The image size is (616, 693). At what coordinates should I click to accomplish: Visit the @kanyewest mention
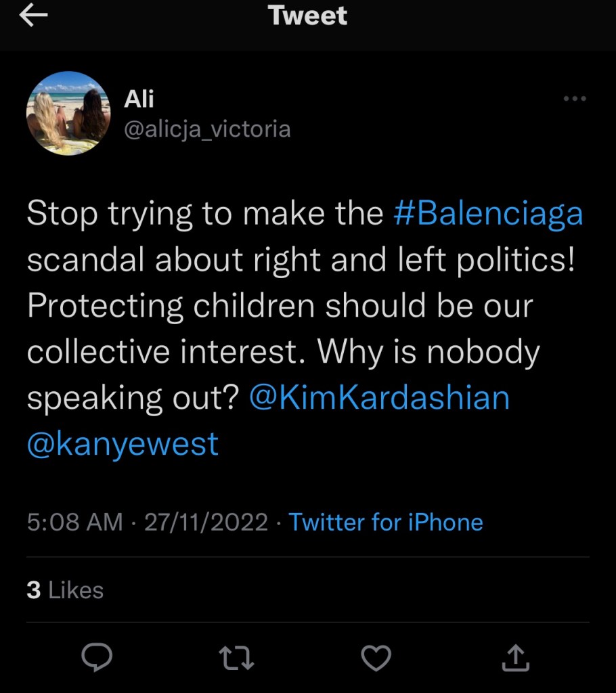(123, 444)
